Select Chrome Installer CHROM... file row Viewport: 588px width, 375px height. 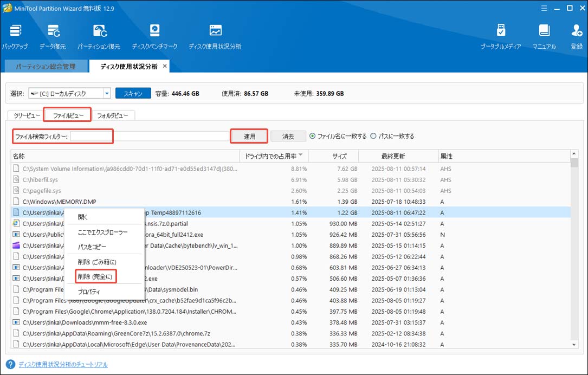click(290, 311)
